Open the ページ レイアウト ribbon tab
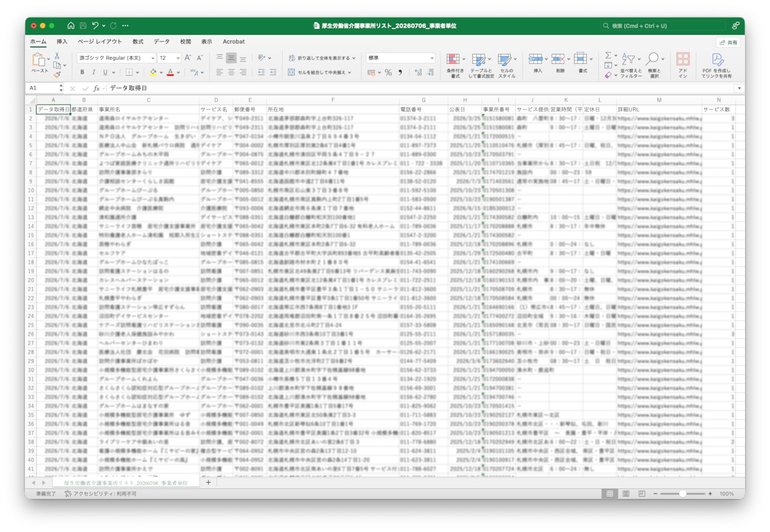The height and width of the screenshot is (532, 770). pyautogui.click(x=100, y=42)
